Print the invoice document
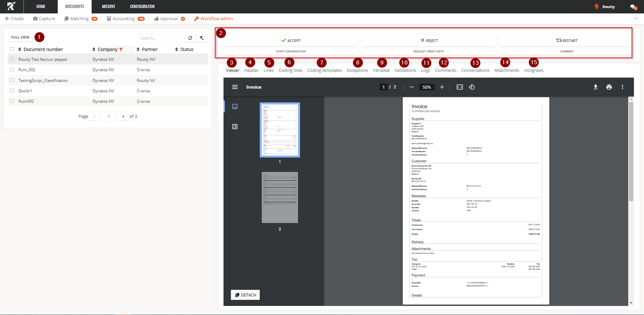Viewport: 644px width, 315px height. [609, 87]
